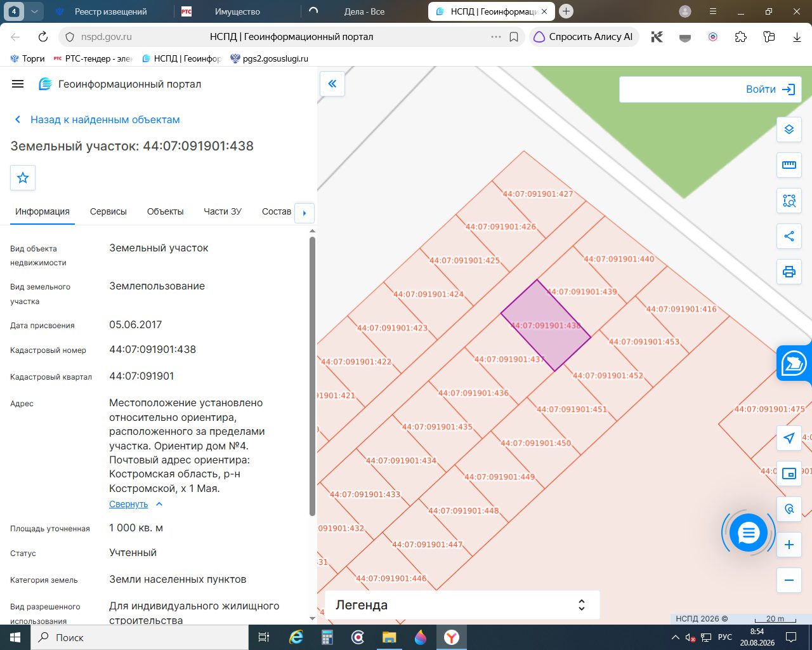This screenshot has height=650, width=812.
Task: Activate the area search selection tool
Action: tap(789, 201)
